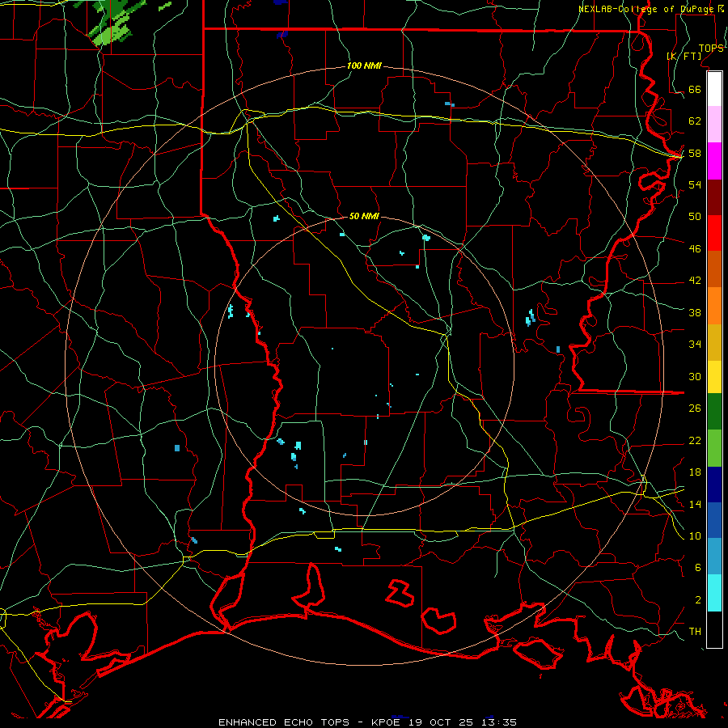This screenshot has width=728, height=728.
Task: Click the "34" scale label
Action: 695,345
